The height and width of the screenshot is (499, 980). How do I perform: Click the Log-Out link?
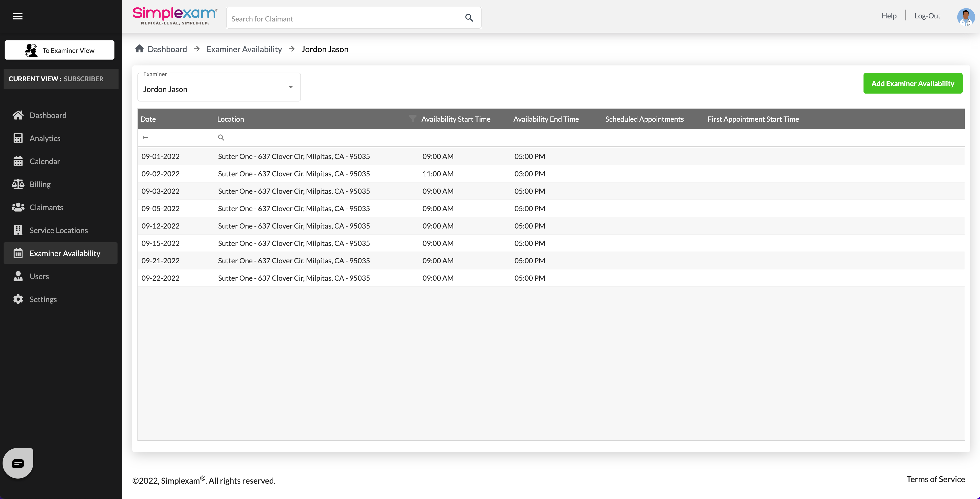(x=927, y=16)
